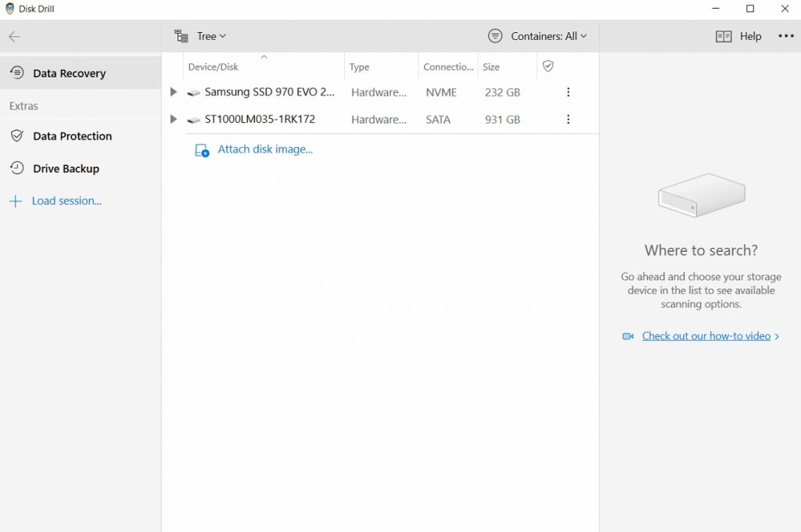Viewport: 801px width, 532px height.
Task: Open the Tree view dropdown
Action: pyautogui.click(x=211, y=36)
